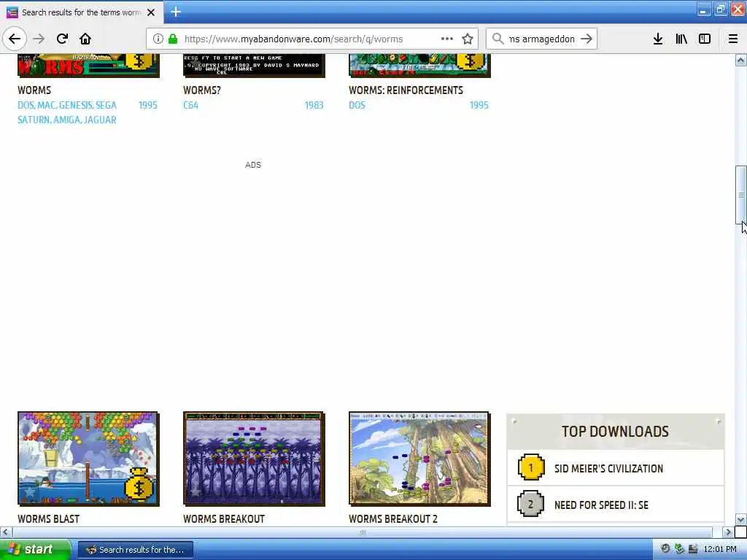The height and width of the screenshot is (560, 747).
Task: Open the WORMS? game link
Action: (x=202, y=90)
